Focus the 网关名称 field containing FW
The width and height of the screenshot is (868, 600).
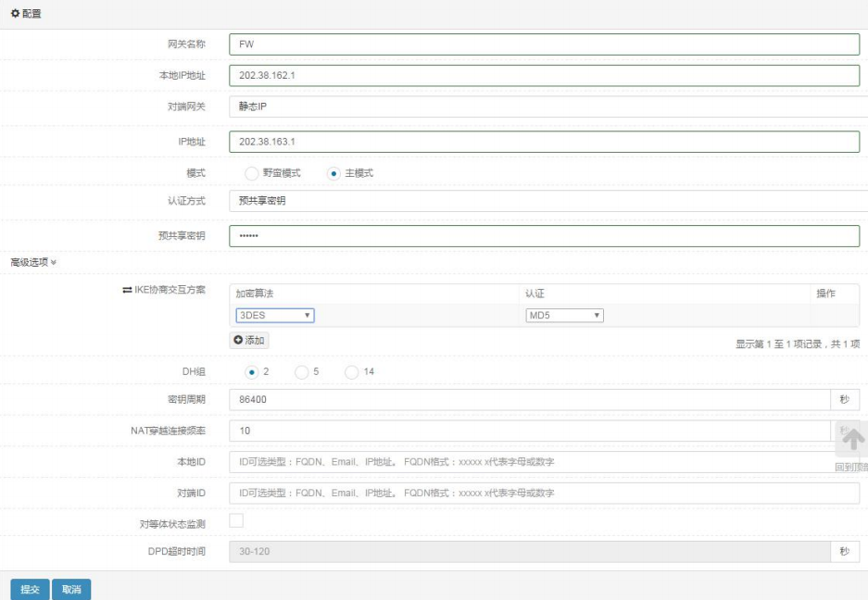tap(544, 44)
